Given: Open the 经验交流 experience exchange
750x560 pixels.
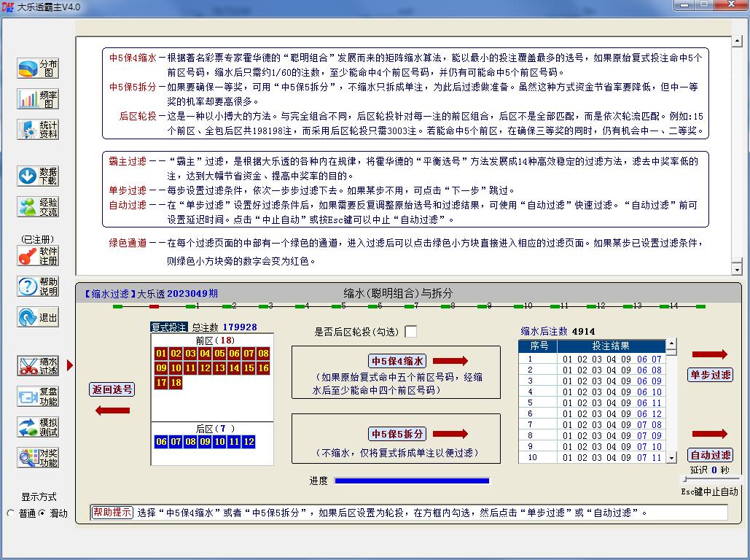Looking at the screenshot, I should pyautogui.click(x=38, y=207).
